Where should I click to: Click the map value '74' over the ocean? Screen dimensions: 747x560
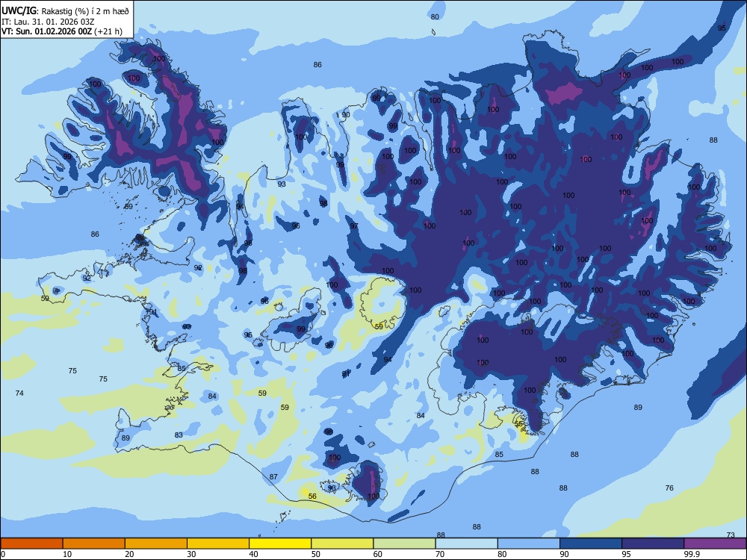(x=19, y=393)
